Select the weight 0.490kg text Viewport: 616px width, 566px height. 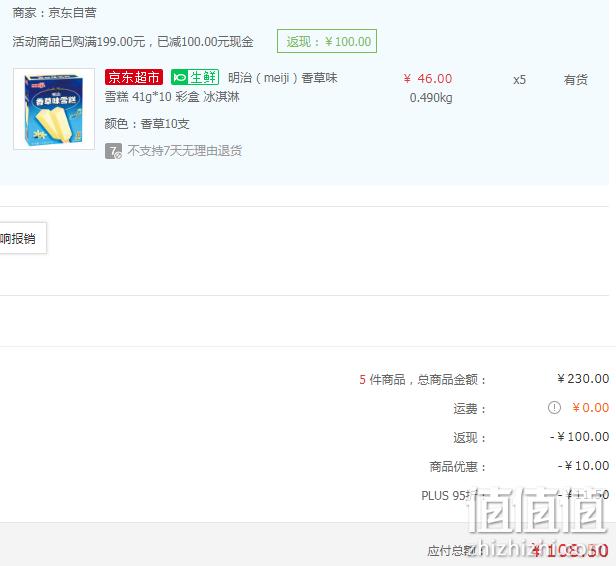[431, 97]
